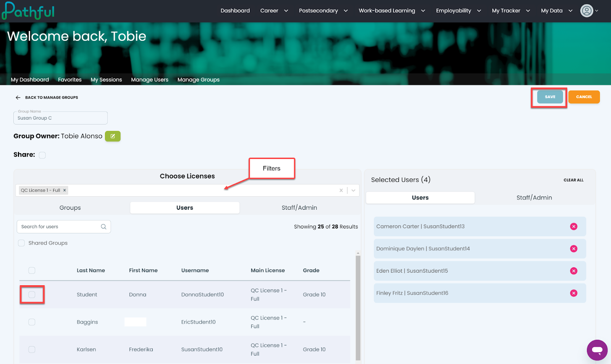Click the username SusanStudent10
The image size is (611, 364).
(x=202, y=349)
